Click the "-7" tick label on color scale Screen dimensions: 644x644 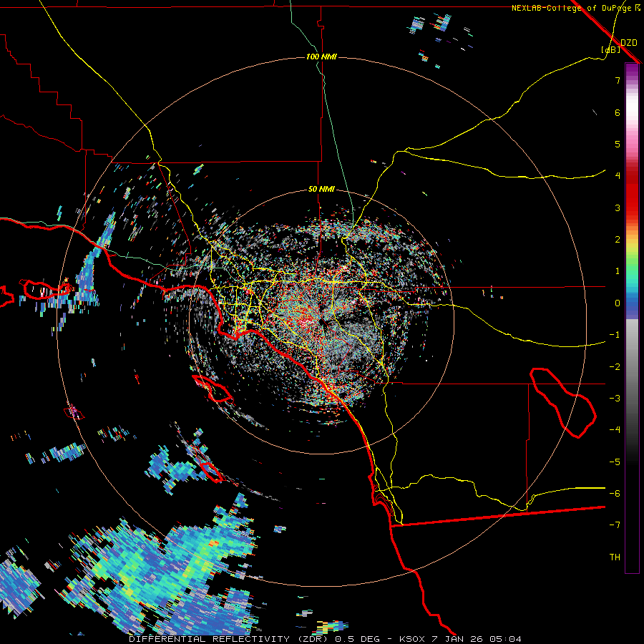615,525
